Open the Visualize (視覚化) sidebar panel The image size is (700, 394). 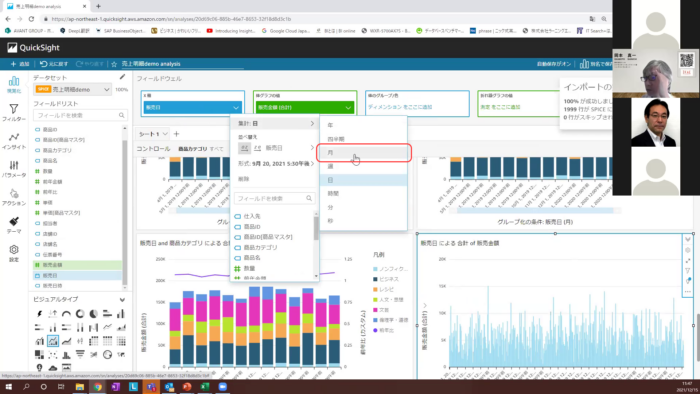coord(14,84)
